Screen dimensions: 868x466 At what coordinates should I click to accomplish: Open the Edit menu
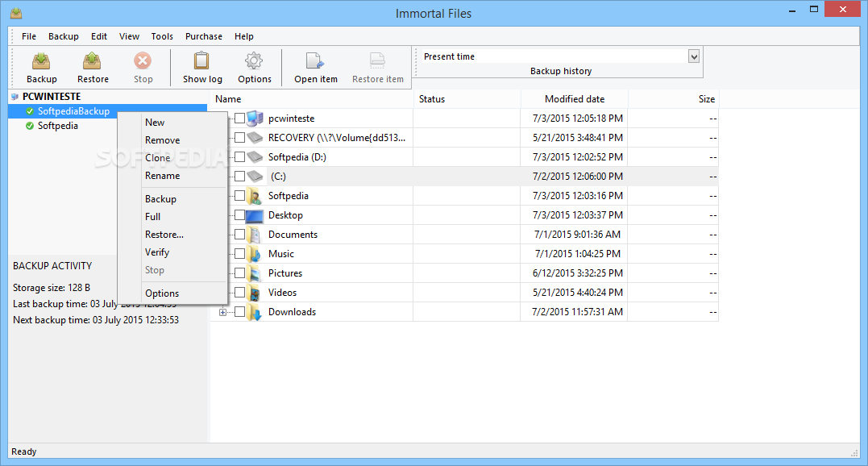click(x=99, y=36)
